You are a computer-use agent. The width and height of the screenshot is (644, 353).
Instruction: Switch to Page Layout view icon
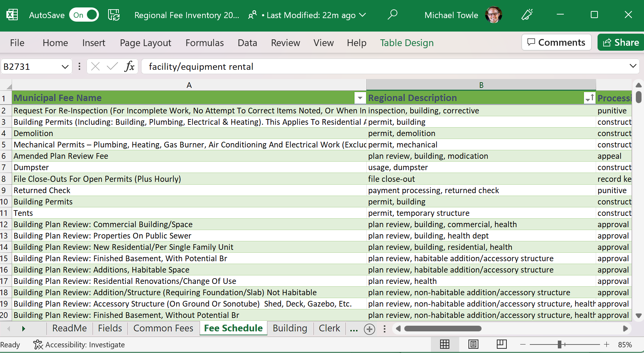coord(473,344)
